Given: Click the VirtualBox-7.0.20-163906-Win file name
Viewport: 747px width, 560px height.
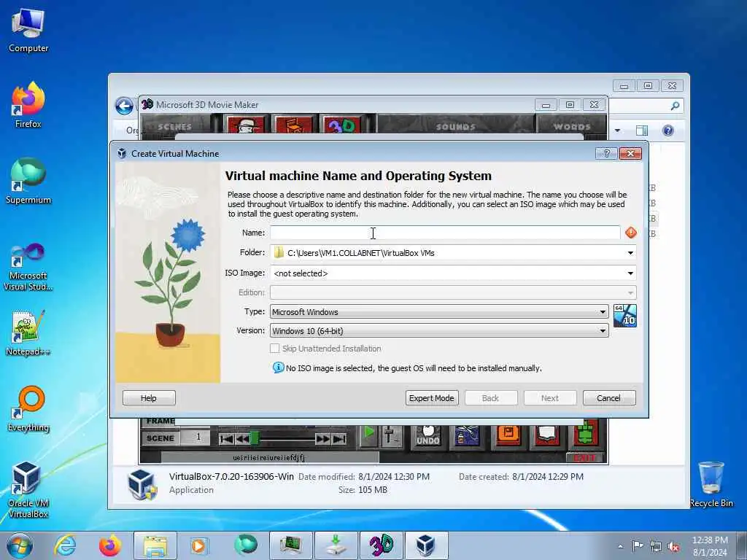Looking at the screenshot, I should tap(231, 476).
